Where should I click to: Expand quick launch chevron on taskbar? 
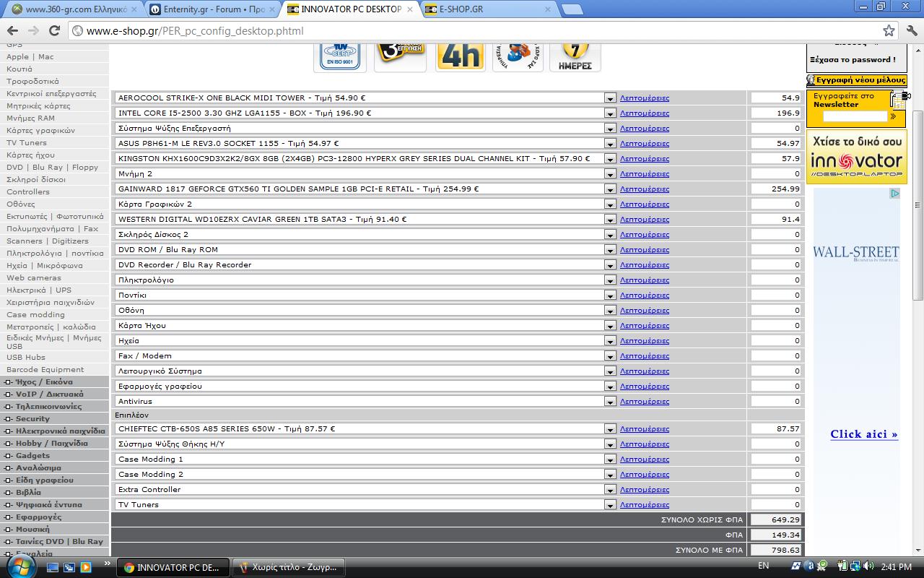pos(108,563)
